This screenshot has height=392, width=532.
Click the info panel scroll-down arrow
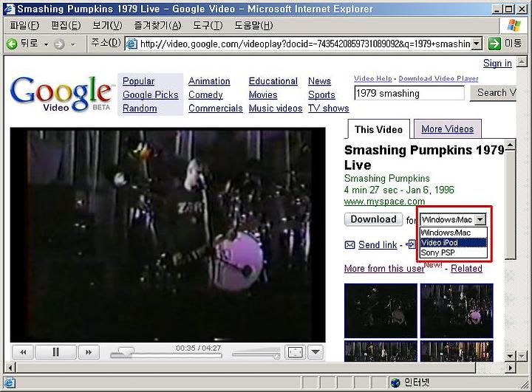pyautogui.click(x=510, y=356)
